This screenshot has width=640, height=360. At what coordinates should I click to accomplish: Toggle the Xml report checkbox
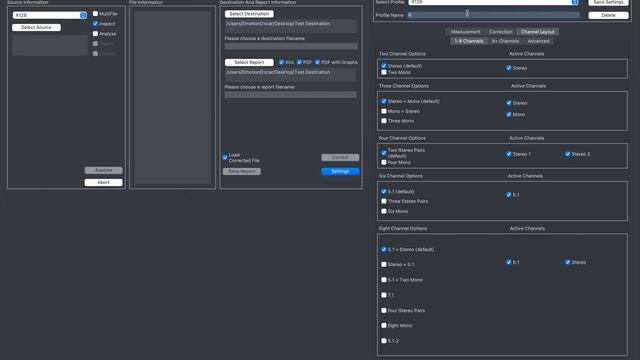click(281, 62)
